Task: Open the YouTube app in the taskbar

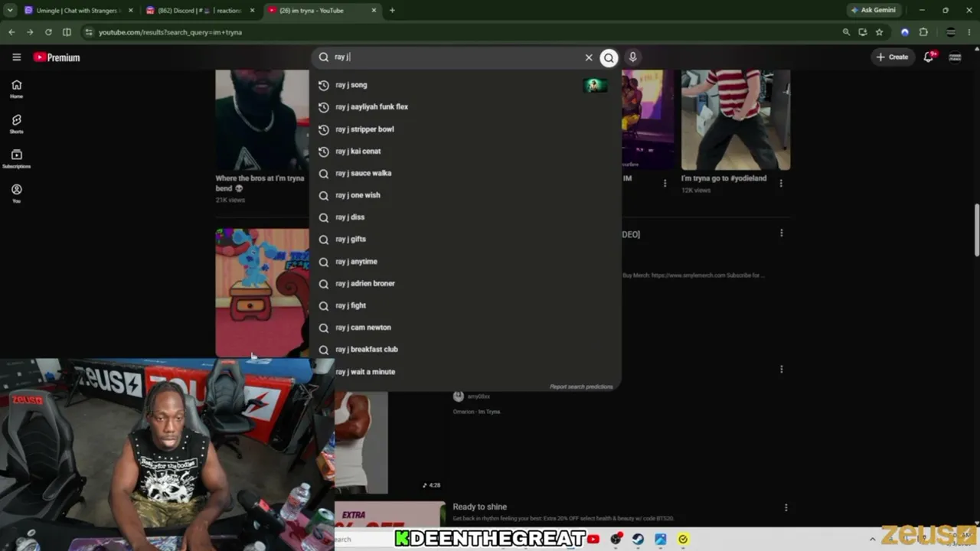Action: [593, 540]
